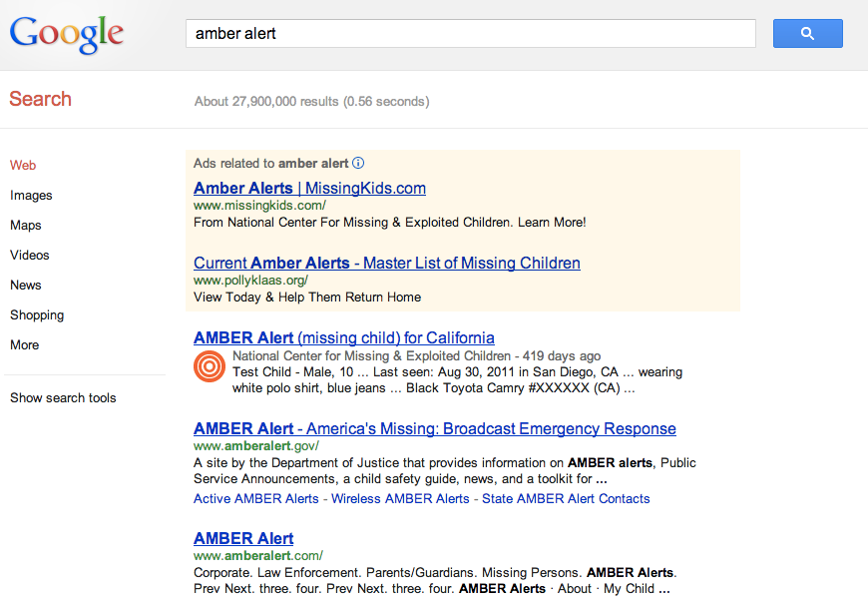Open the Wireless AMBER Alerts sitelink
Viewport: 868px width, 604px height.
(x=400, y=499)
